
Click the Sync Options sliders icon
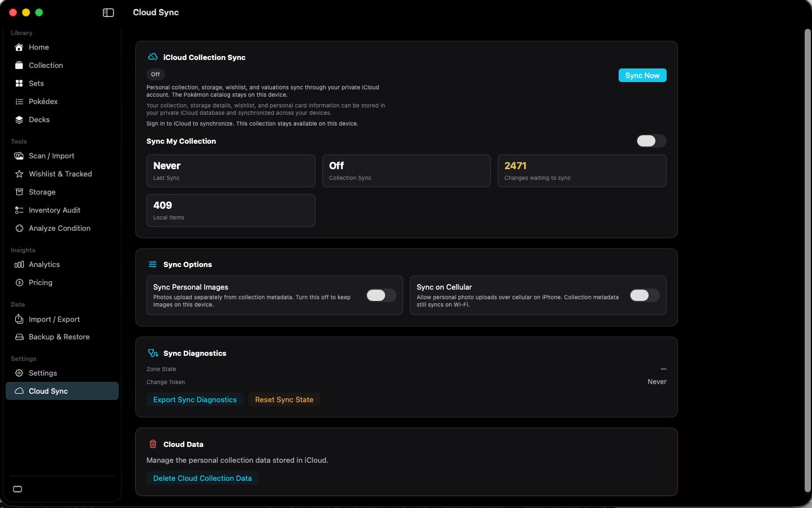click(153, 264)
